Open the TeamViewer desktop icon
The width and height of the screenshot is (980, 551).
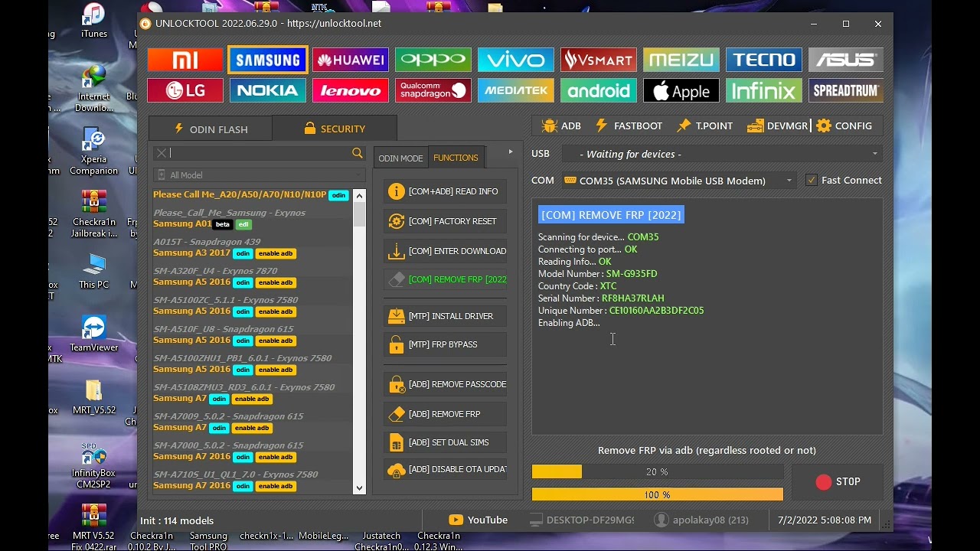[94, 334]
